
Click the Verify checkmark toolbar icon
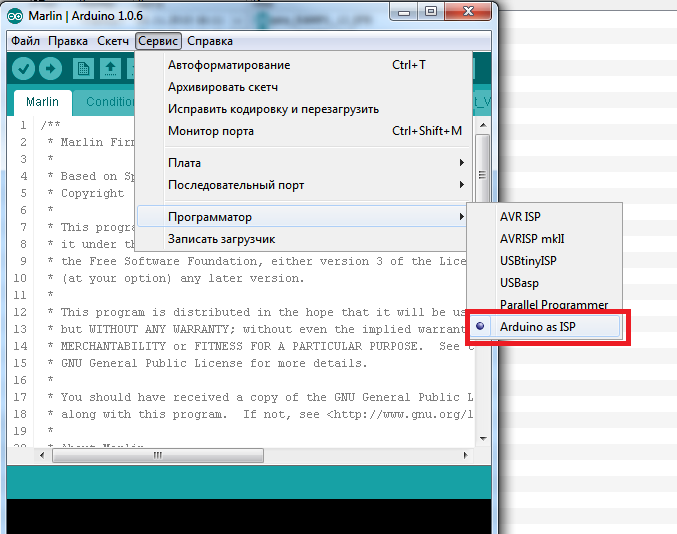click(x=23, y=69)
